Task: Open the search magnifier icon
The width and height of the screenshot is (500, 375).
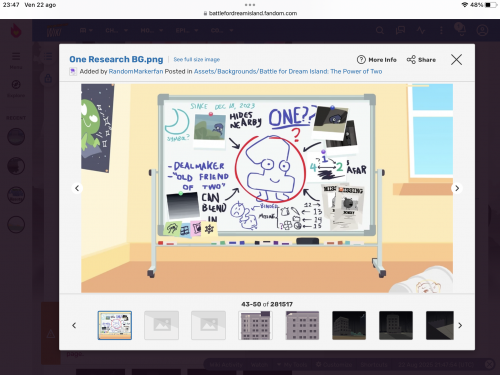Action: 380,31
